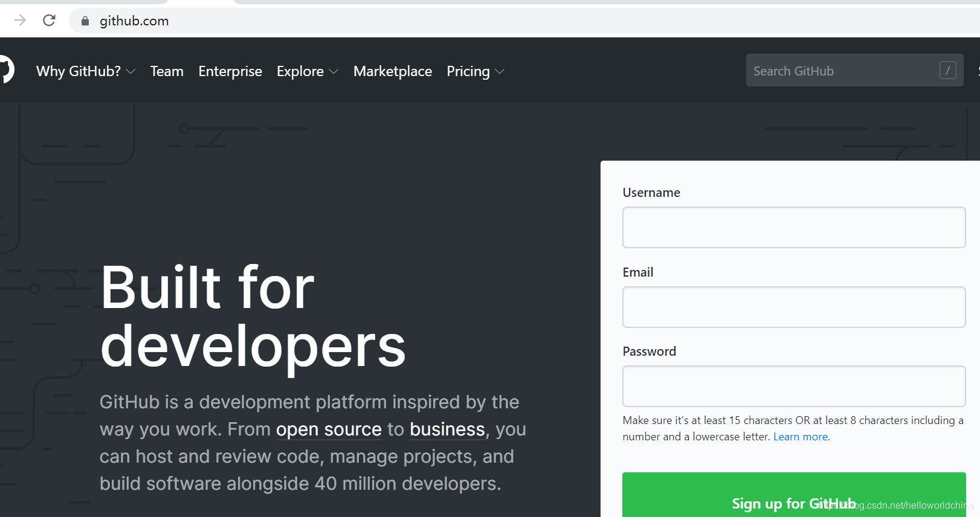Open the Enterprise nav item
Screen dimensions: 980x517
230,71
